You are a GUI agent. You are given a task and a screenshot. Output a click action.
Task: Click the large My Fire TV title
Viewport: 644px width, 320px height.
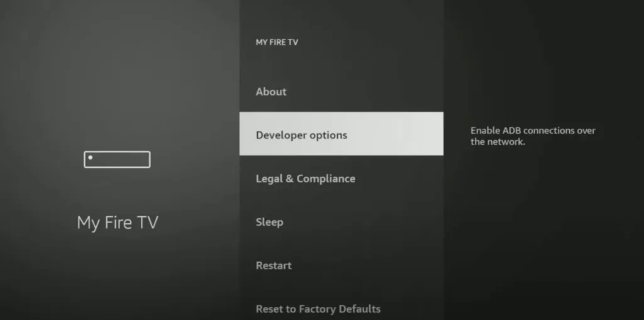[118, 223]
